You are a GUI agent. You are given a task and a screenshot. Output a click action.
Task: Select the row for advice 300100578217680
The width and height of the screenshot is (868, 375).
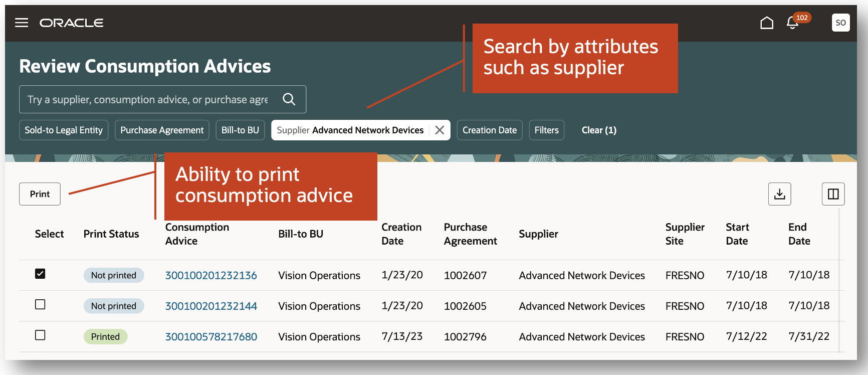[40, 335]
